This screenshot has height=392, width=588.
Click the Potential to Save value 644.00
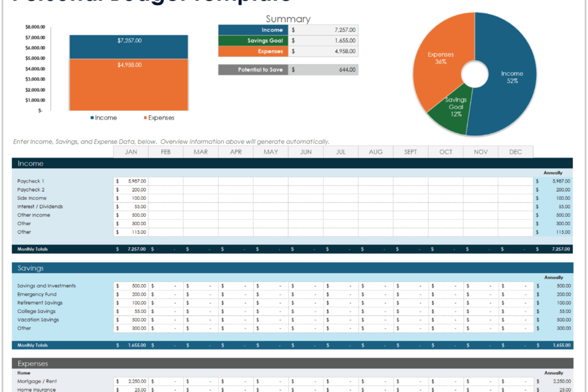pos(323,70)
